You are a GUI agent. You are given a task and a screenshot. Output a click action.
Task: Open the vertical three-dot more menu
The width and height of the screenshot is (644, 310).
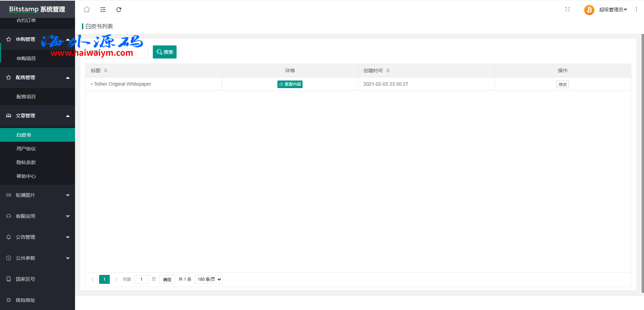point(636,9)
